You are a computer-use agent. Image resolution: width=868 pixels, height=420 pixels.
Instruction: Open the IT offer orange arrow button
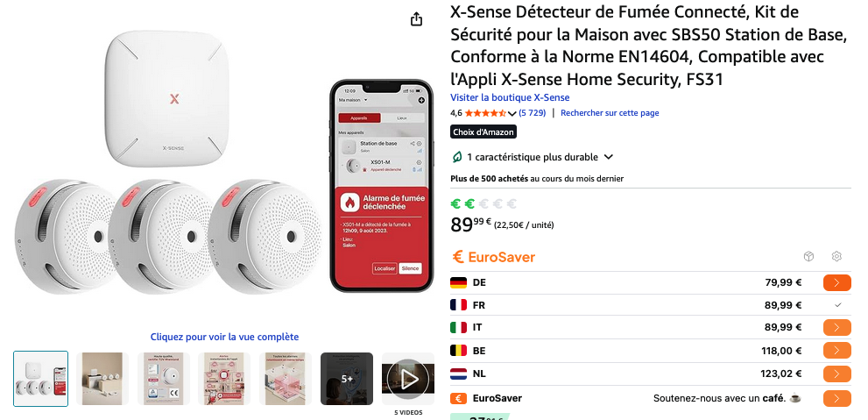coord(837,327)
